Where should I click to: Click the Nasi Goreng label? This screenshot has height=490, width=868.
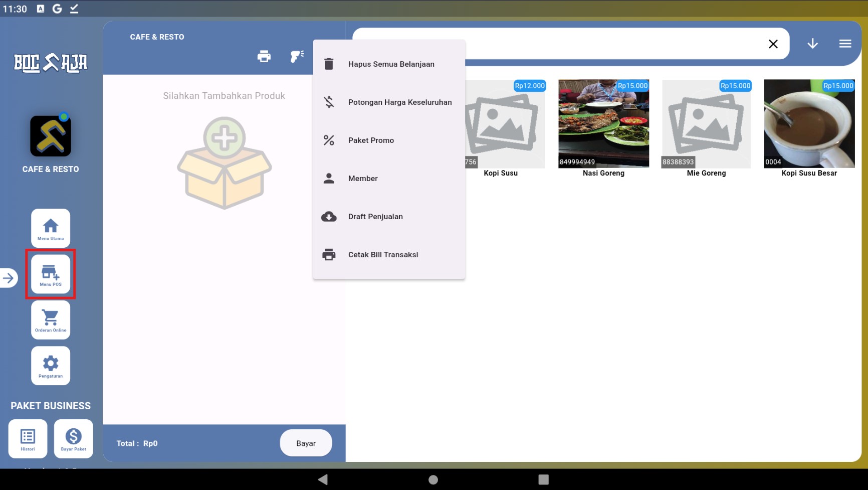coord(603,173)
